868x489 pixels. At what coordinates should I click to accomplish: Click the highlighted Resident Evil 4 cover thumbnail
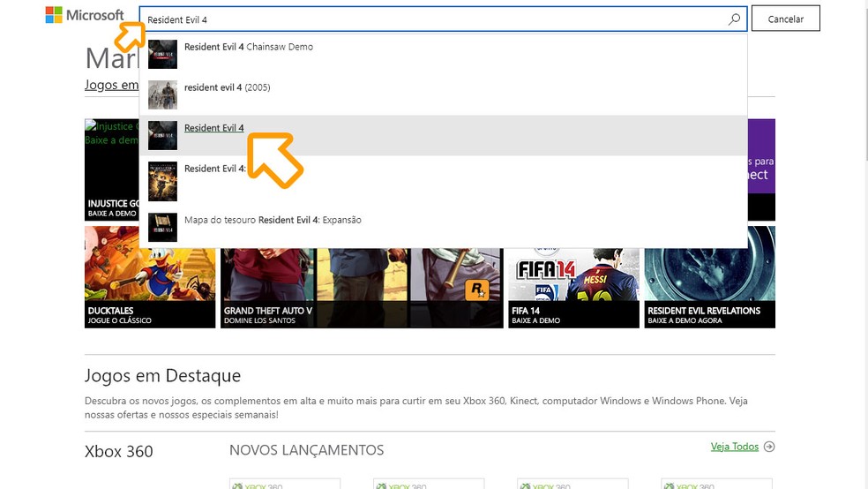(x=162, y=135)
